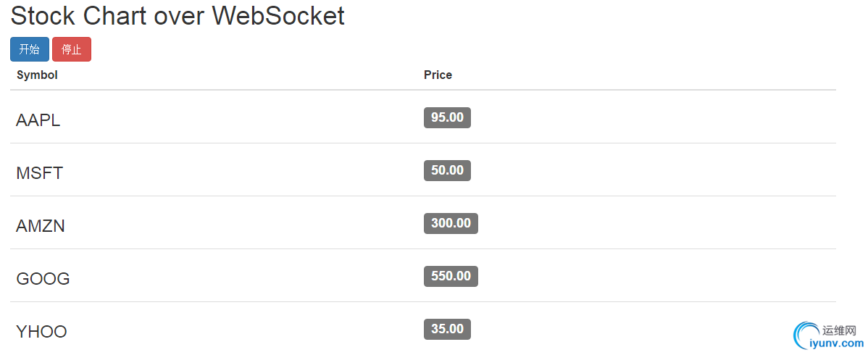Image resolution: width=868 pixels, height=355 pixels.
Task: Select the AAPL symbol row
Action: [423, 117]
